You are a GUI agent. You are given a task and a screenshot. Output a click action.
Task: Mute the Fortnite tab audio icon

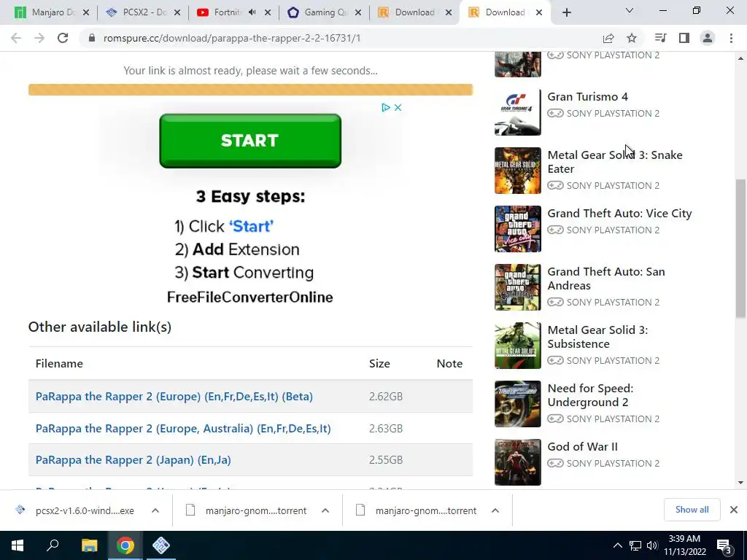pyautogui.click(x=252, y=12)
